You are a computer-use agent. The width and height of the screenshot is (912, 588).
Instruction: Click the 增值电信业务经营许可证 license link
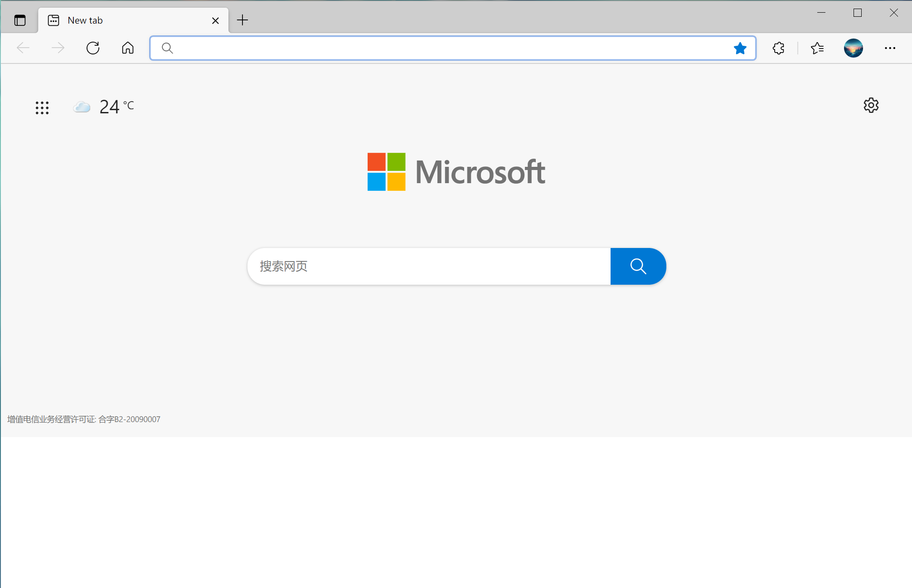pos(84,419)
